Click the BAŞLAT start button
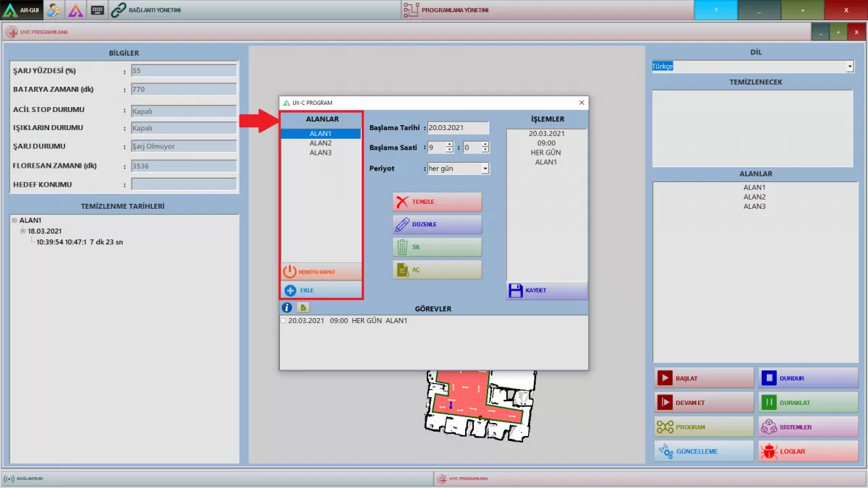The height and width of the screenshot is (488, 868). click(694, 378)
